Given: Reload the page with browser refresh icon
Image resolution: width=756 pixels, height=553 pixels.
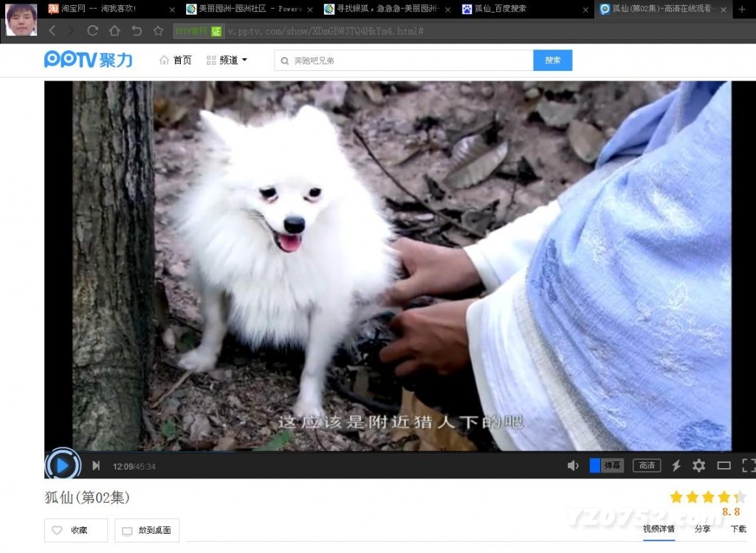Looking at the screenshot, I should click(92, 31).
